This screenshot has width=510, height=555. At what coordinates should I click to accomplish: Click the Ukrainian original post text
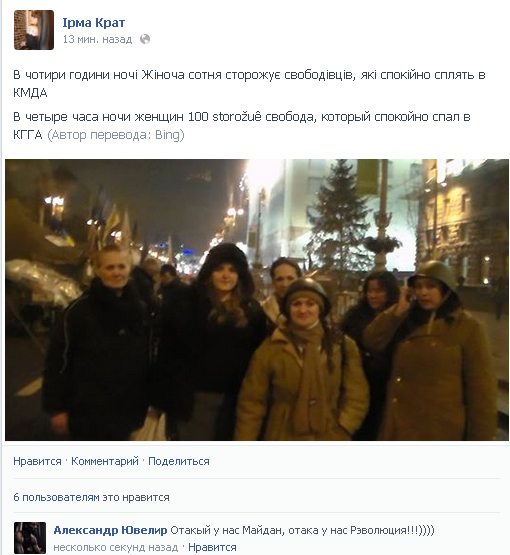[x=249, y=84]
